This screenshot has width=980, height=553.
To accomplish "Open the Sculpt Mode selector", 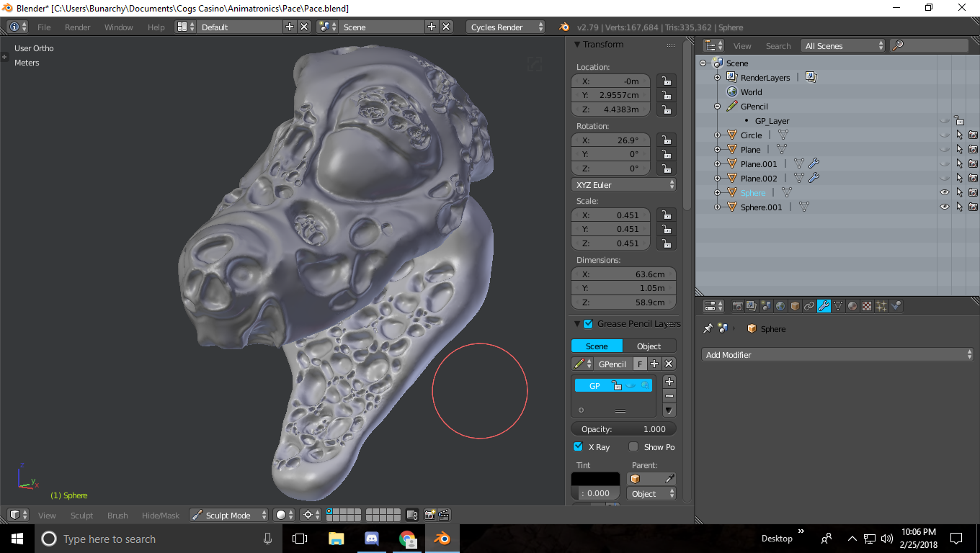I will pos(228,515).
